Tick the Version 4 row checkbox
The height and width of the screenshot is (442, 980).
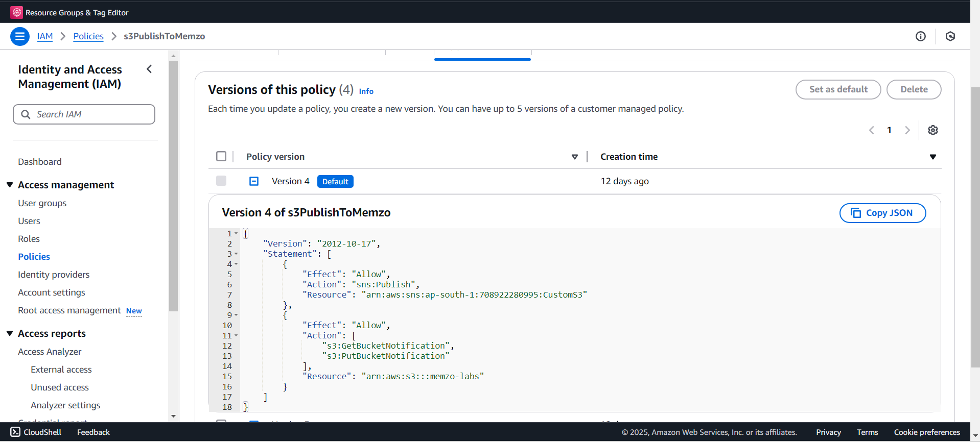221,181
